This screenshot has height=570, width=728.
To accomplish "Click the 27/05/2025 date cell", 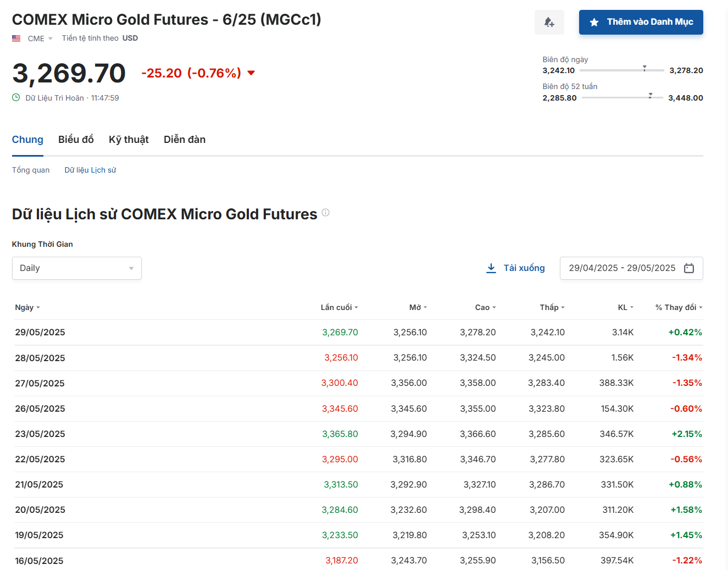I will coord(40,383).
